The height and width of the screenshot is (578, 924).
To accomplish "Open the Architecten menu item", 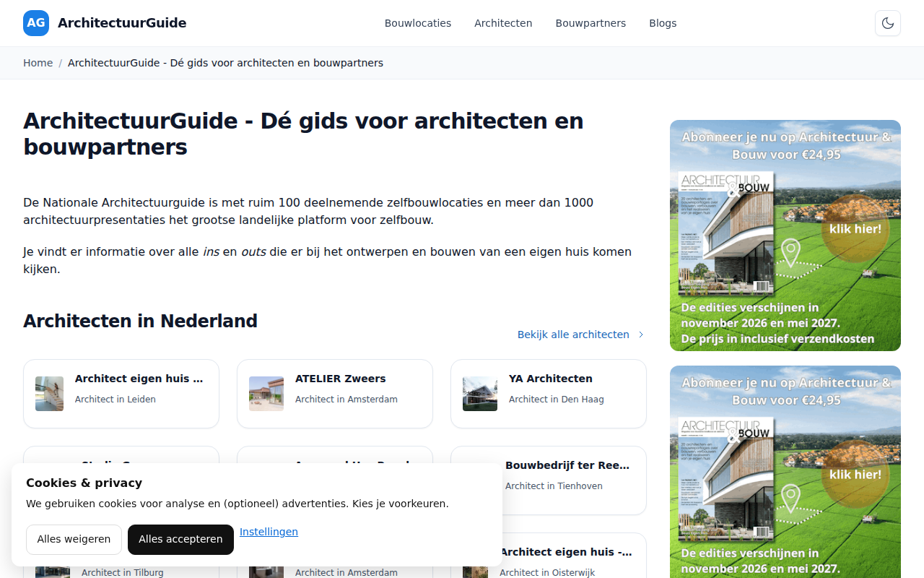I will (503, 23).
